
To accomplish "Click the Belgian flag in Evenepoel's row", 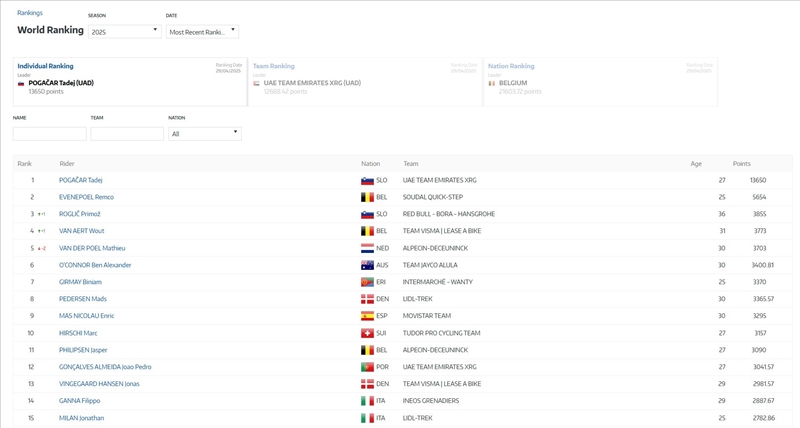I will pyautogui.click(x=367, y=197).
